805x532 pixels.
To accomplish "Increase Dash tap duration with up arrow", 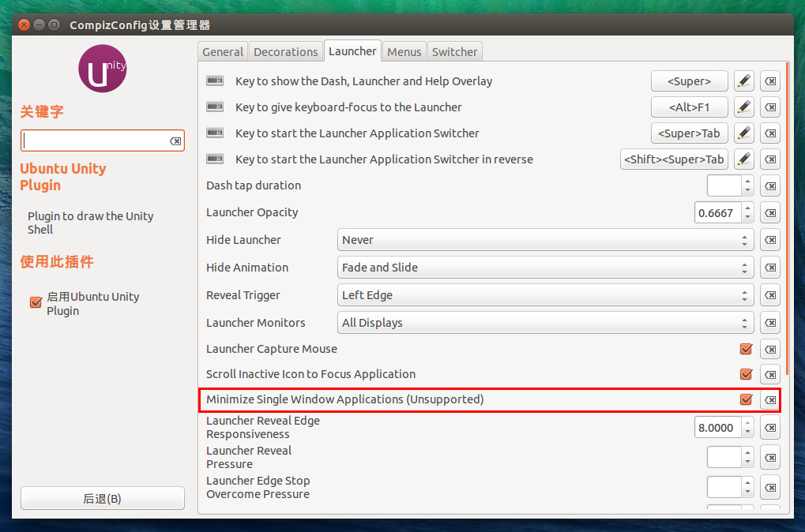I will click(x=747, y=181).
